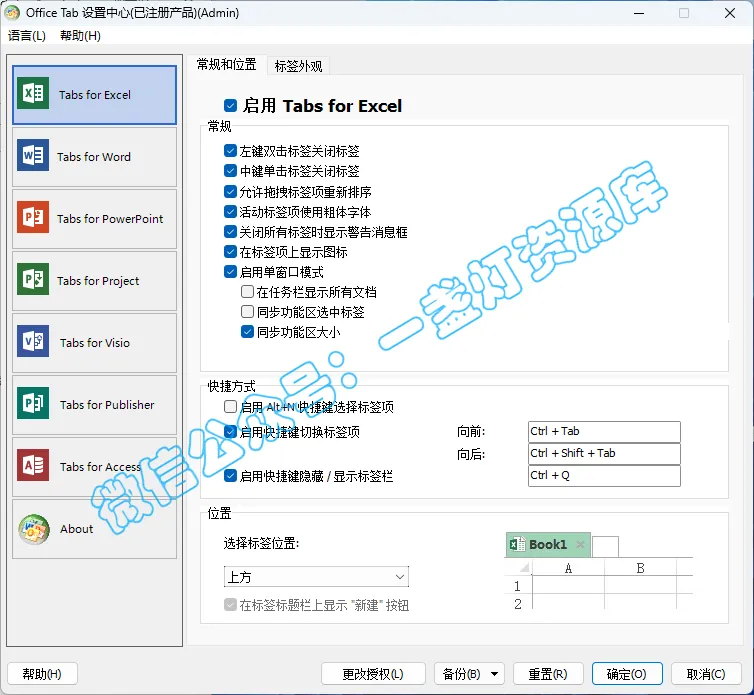Screen dimensions: 754x695
Task: Close the Book1 preview tab
Action: pos(580,544)
